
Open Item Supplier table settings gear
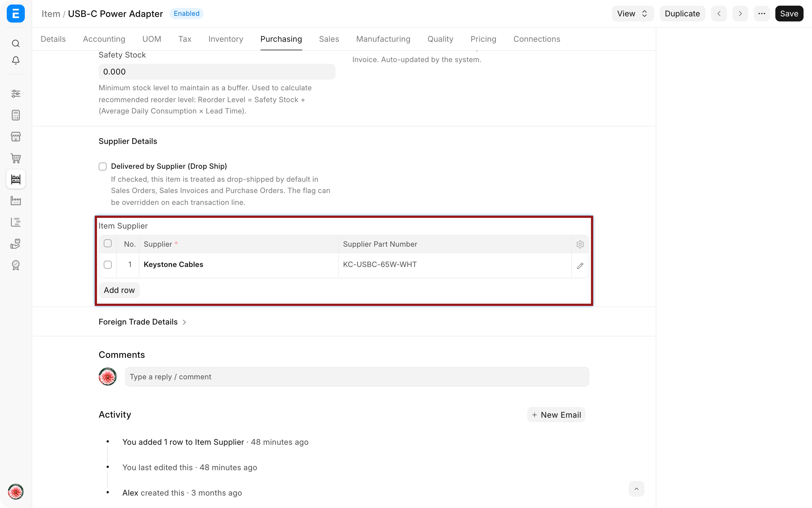(580, 244)
